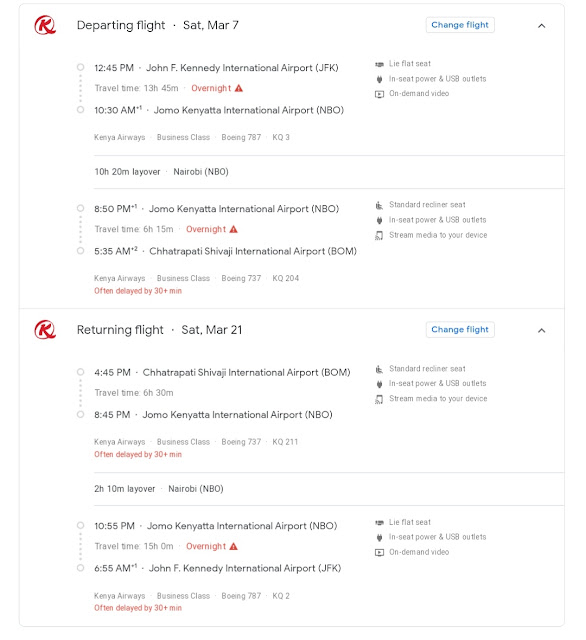Click the 10h 20m layover Nairobi row
Image resolution: width=586 pixels, height=640 pixels.
[x=329, y=172]
